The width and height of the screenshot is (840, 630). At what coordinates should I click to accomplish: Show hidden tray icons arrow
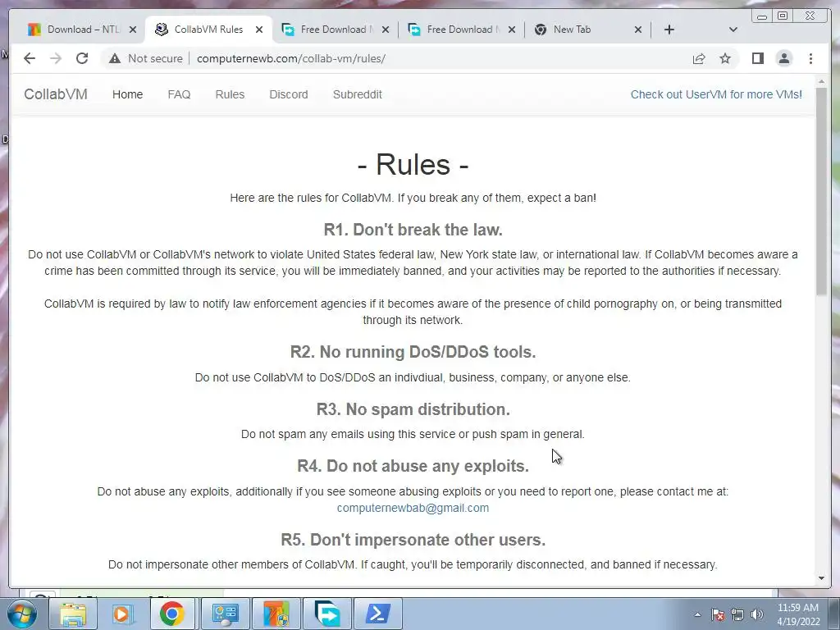pyautogui.click(x=697, y=614)
